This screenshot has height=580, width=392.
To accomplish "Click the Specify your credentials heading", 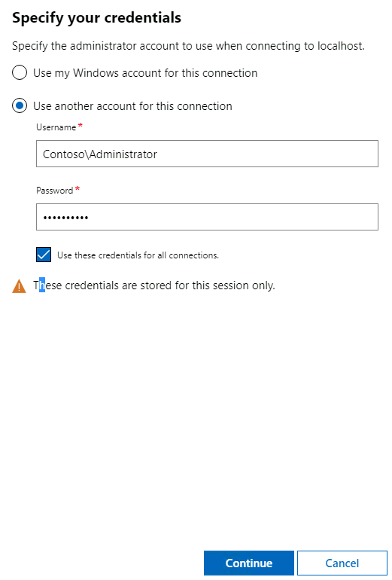I will click(x=97, y=18).
